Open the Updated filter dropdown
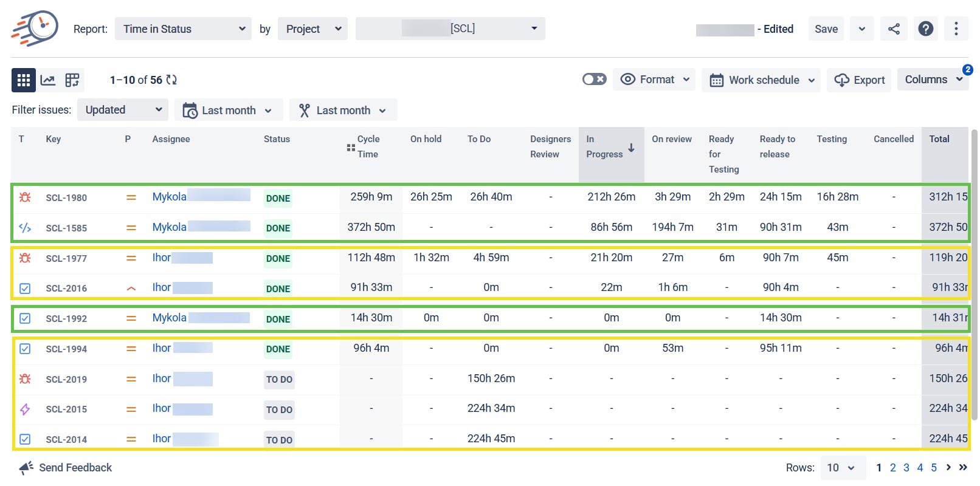980x486 pixels. tap(123, 110)
